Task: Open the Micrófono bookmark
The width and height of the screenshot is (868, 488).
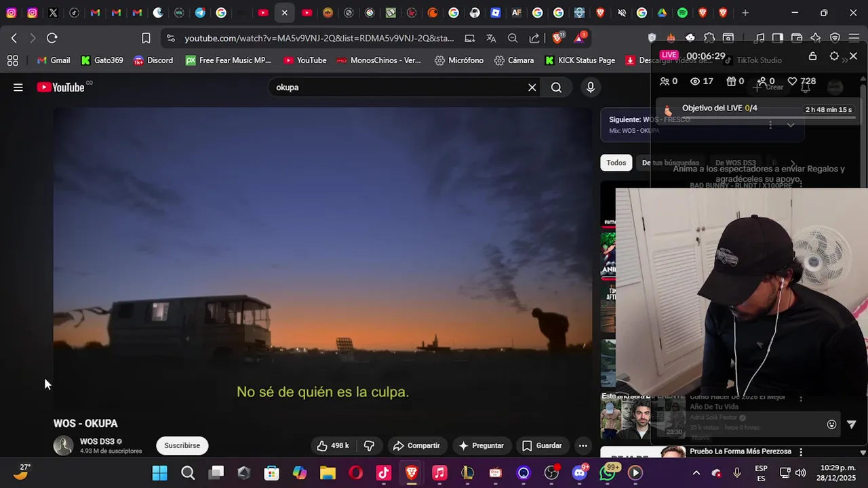Action: [459, 60]
